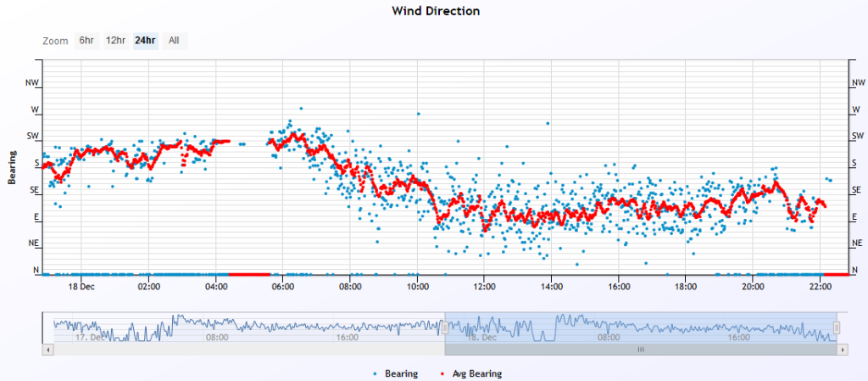Toggle Avg Bearing series in legend
The height and width of the screenshot is (381, 868).
point(473,374)
